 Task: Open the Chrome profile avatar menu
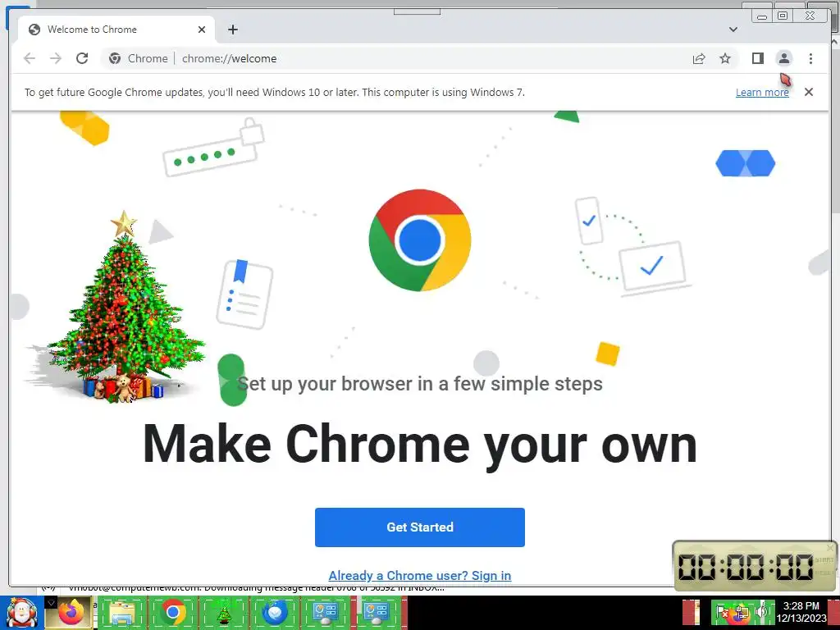(x=783, y=58)
